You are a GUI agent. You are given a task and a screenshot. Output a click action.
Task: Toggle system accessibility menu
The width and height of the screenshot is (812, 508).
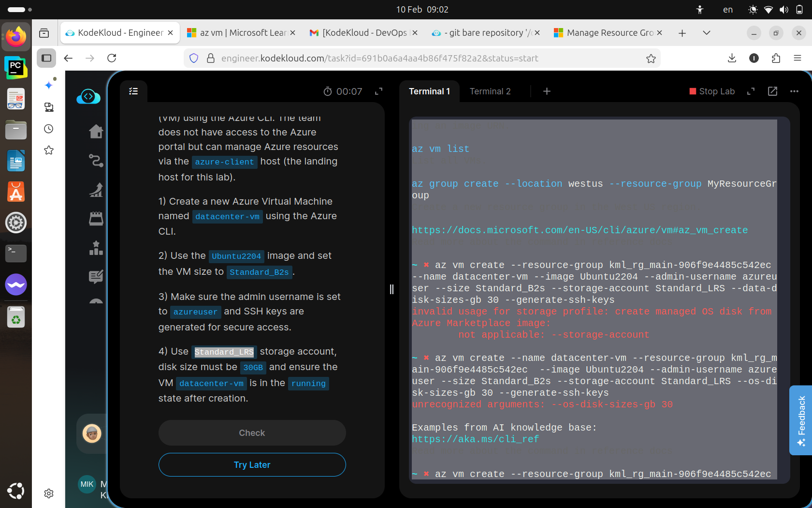point(700,10)
